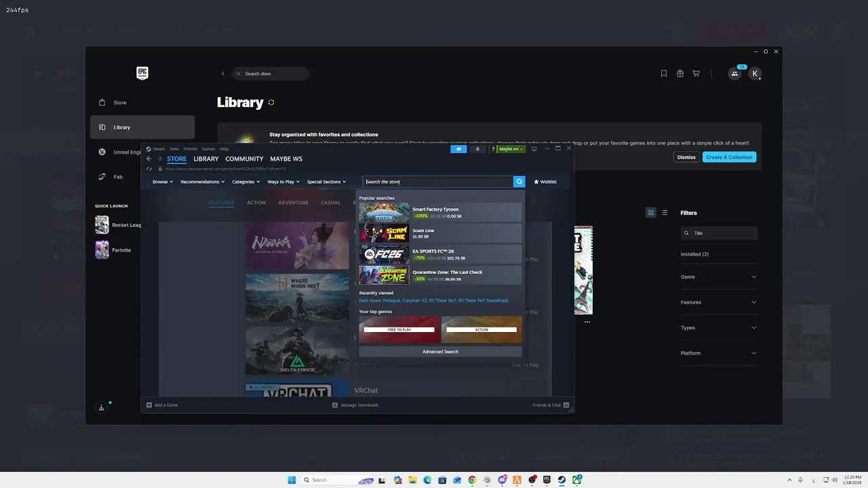
Task: Open Games menu in Steam
Action: [x=208, y=148]
